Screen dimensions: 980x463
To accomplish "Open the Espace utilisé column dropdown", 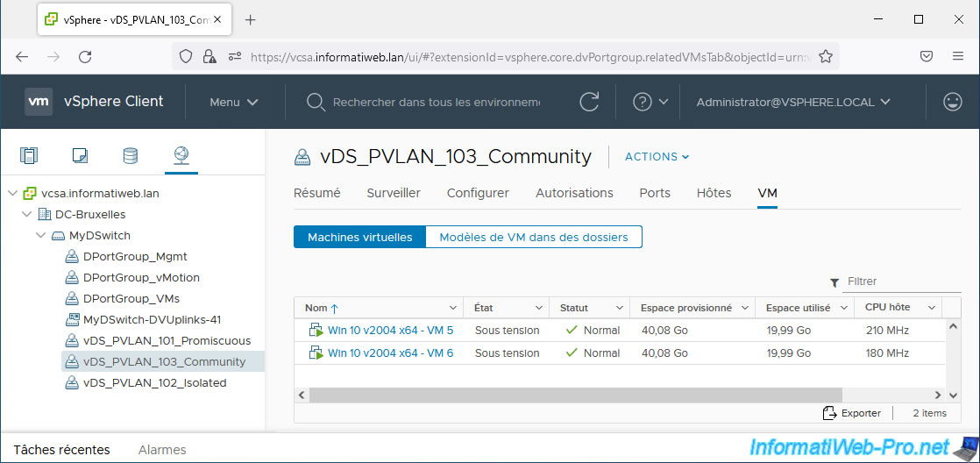I will [x=844, y=308].
